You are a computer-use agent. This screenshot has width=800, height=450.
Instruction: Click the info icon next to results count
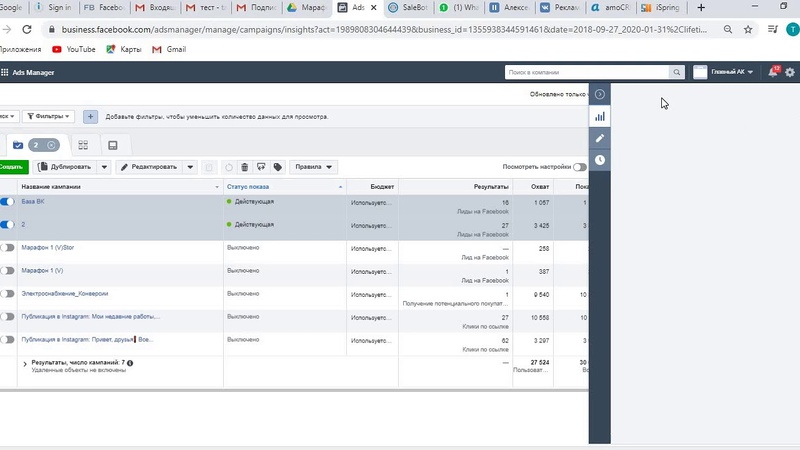[130, 363]
